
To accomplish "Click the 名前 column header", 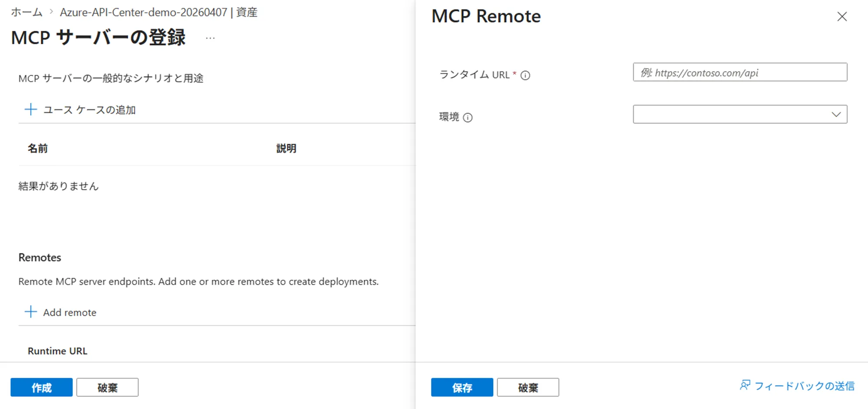I will [37, 148].
